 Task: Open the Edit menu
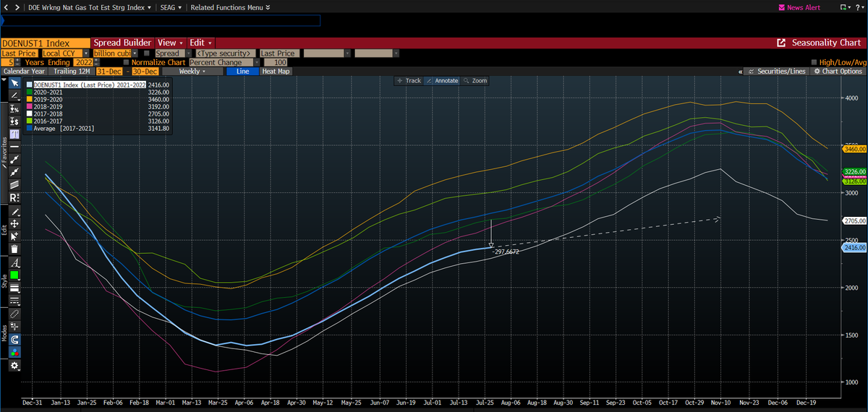200,43
